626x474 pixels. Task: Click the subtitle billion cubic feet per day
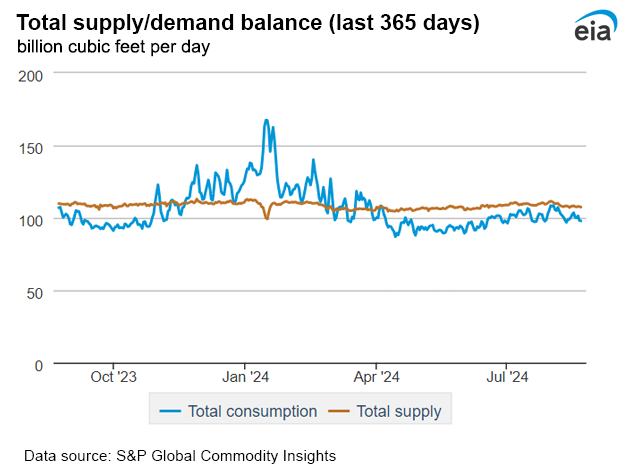[113, 47]
